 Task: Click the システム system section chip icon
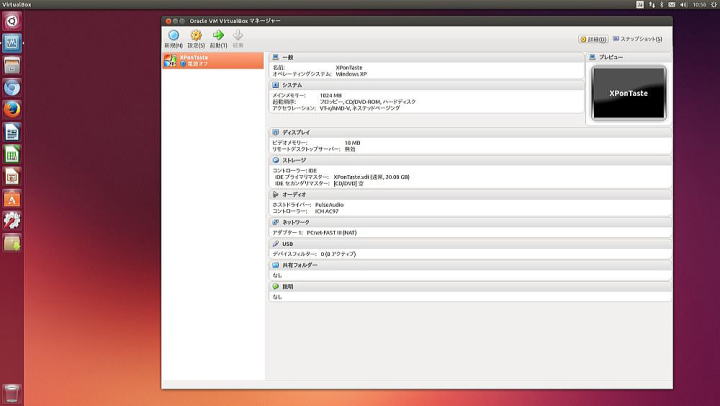pos(276,85)
